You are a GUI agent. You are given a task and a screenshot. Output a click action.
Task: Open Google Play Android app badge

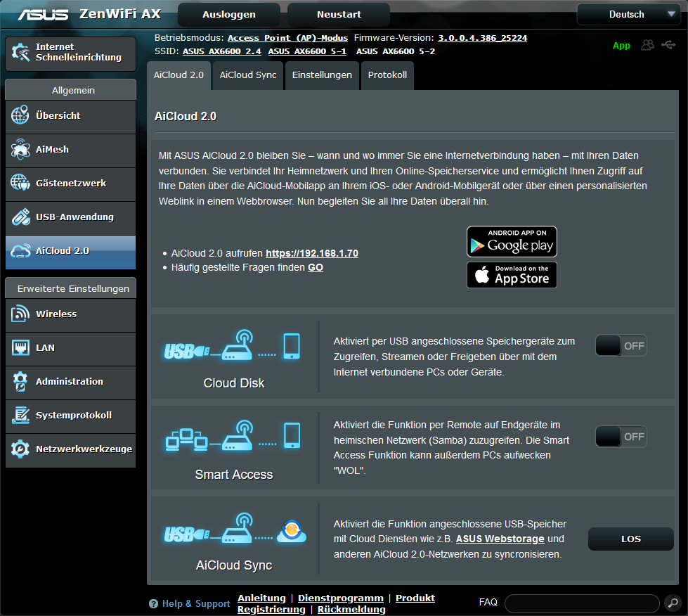point(512,241)
